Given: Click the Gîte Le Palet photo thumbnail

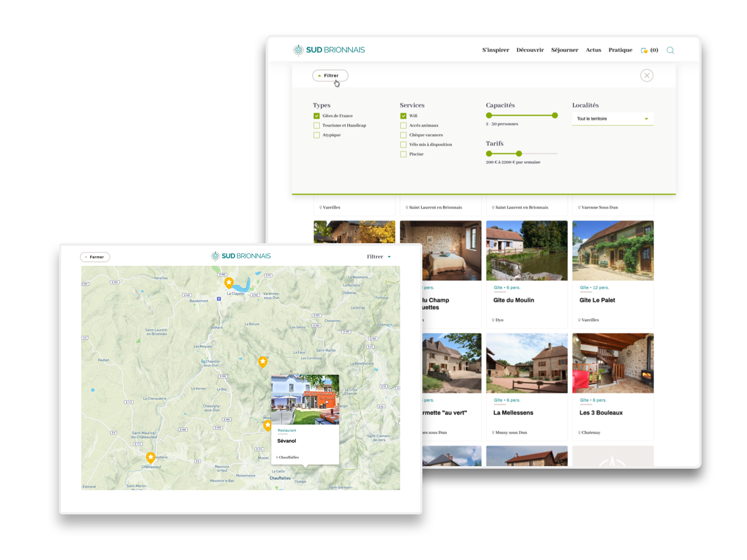Looking at the screenshot, I should tap(613, 250).
